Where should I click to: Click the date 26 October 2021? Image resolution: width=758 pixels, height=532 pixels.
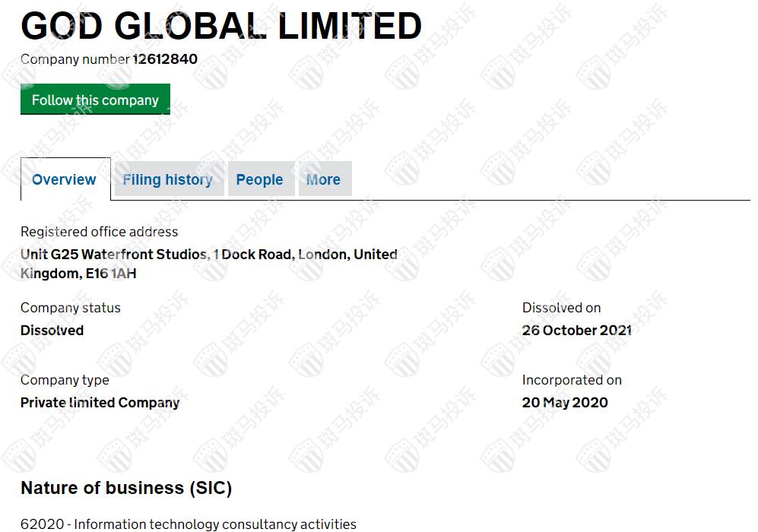[576, 331]
